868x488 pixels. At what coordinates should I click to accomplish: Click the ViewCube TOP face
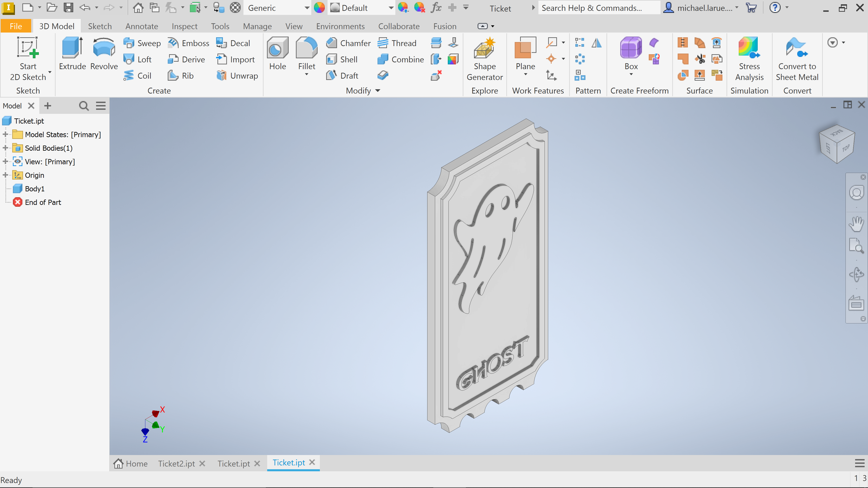pyautogui.click(x=846, y=148)
